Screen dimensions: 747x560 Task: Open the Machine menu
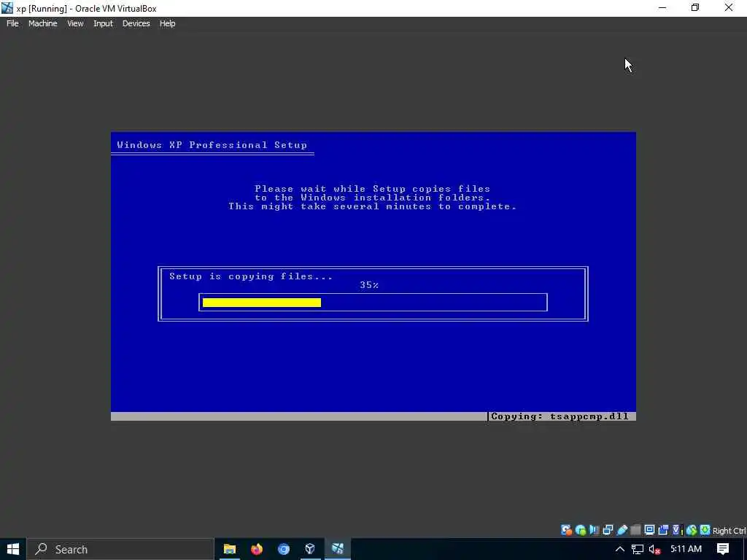click(43, 23)
